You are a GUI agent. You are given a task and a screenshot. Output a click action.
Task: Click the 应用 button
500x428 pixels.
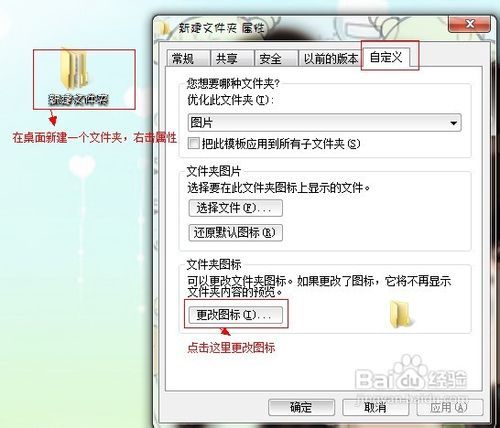tap(449, 407)
